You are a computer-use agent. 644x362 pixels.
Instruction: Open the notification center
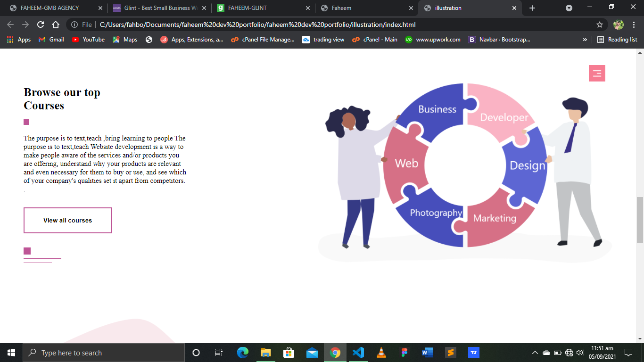coord(628,353)
